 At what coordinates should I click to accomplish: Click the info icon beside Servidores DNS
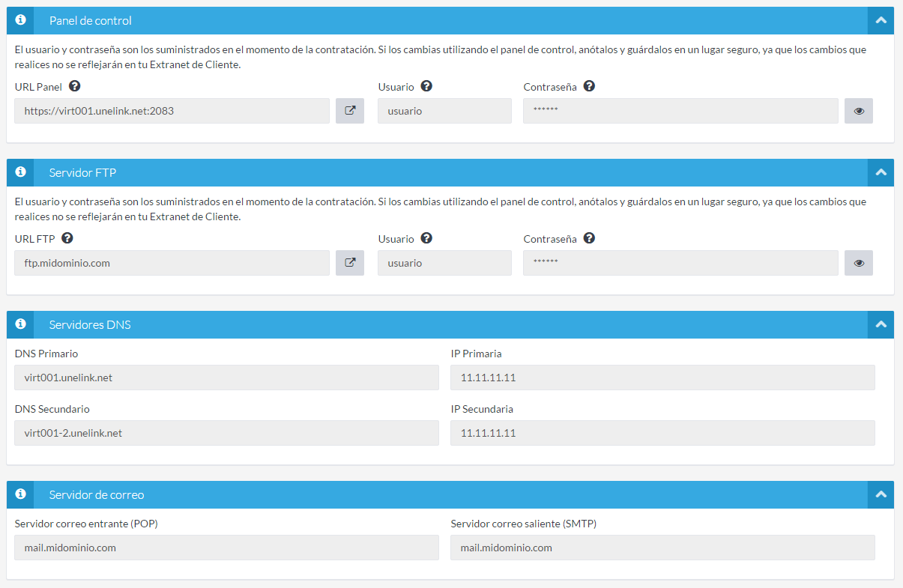click(20, 324)
